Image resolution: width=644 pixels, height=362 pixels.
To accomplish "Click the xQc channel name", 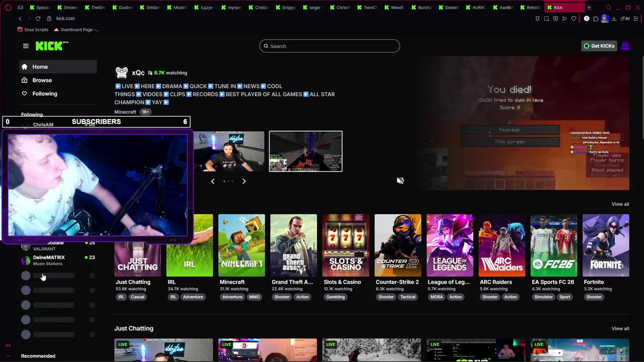I will (x=138, y=73).
